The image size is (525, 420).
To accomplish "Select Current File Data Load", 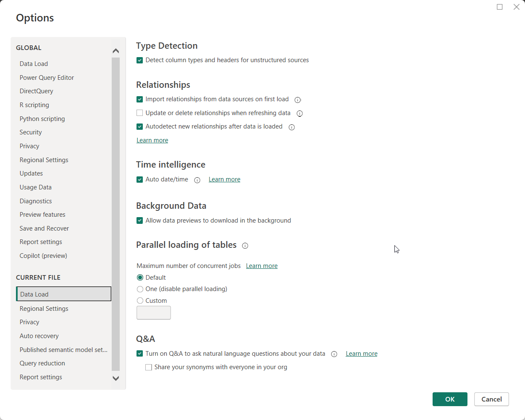I will (63, 294).
